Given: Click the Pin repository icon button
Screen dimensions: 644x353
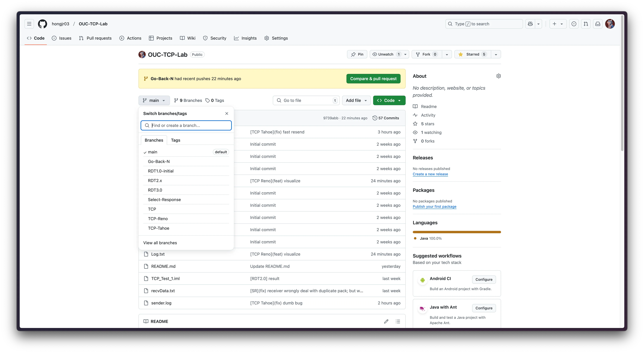Looking at the screenshot, I should 357,54.
